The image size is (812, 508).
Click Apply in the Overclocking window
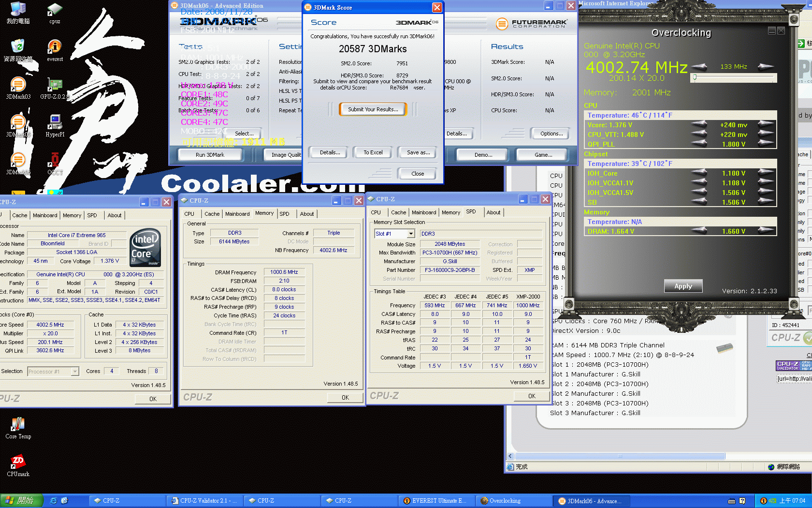click(x=683, y=286)
